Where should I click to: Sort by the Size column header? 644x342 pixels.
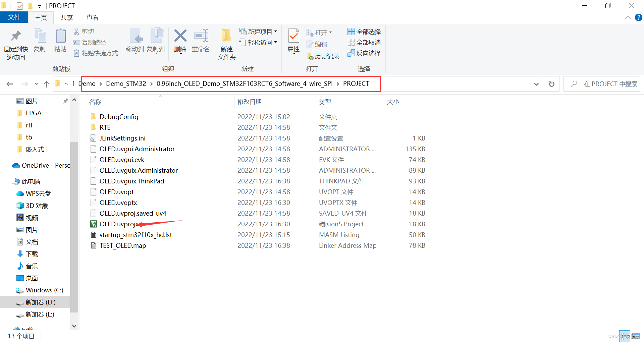pyautogui.click(x=393, y=102)
